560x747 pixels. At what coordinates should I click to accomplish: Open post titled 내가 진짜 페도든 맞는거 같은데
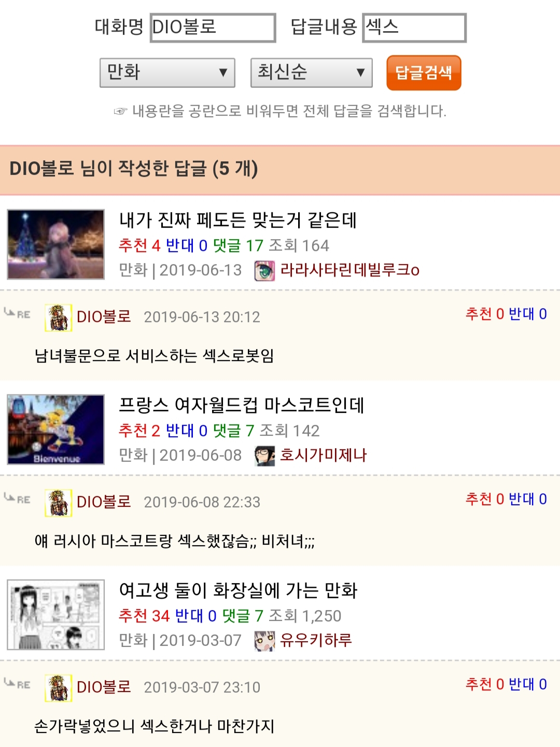238,220
